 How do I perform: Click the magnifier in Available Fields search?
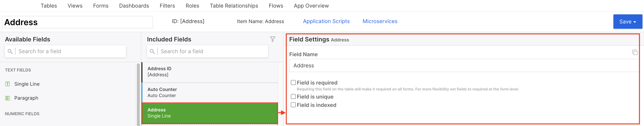10,51
